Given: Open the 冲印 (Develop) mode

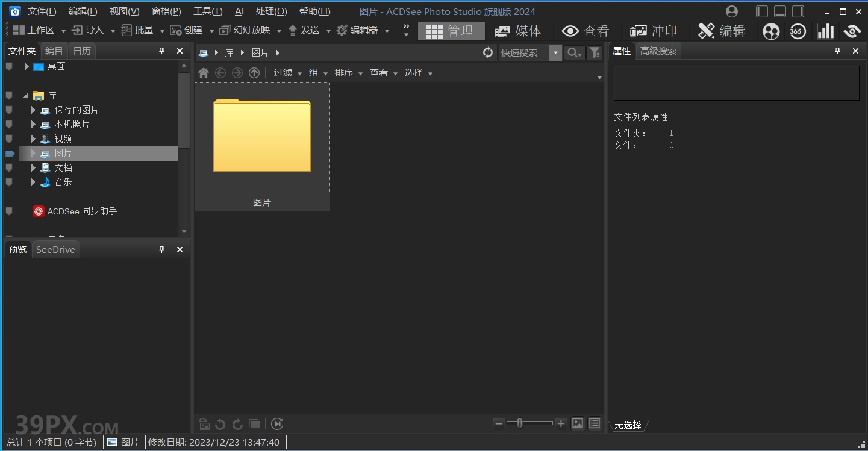Looking at the screenshot, I should click(x=654, y=31).
